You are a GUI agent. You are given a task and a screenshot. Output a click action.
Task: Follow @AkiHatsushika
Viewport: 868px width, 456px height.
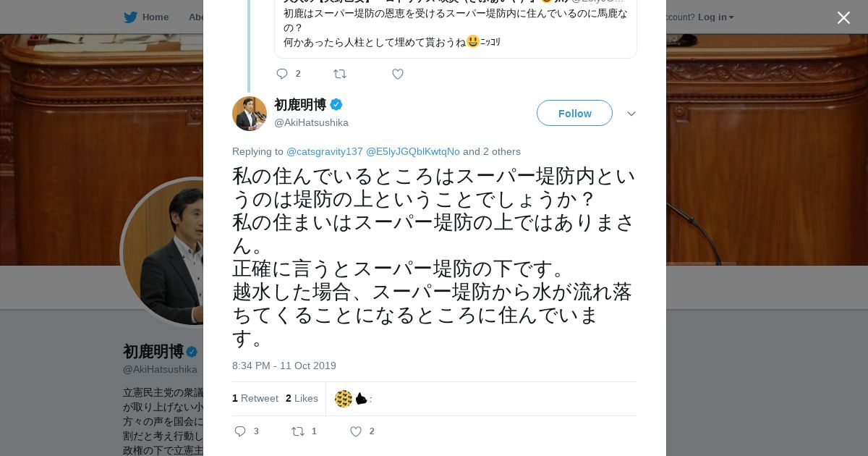[574, 113]
